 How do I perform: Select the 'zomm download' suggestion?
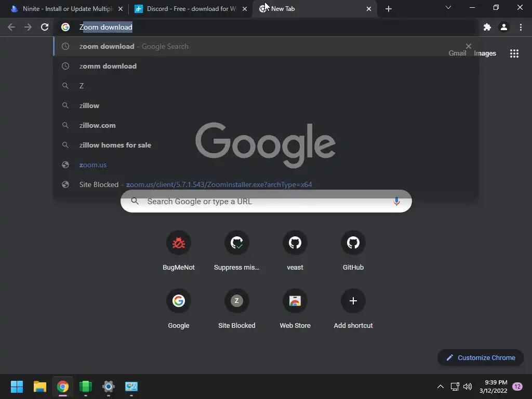click(266, 66)
